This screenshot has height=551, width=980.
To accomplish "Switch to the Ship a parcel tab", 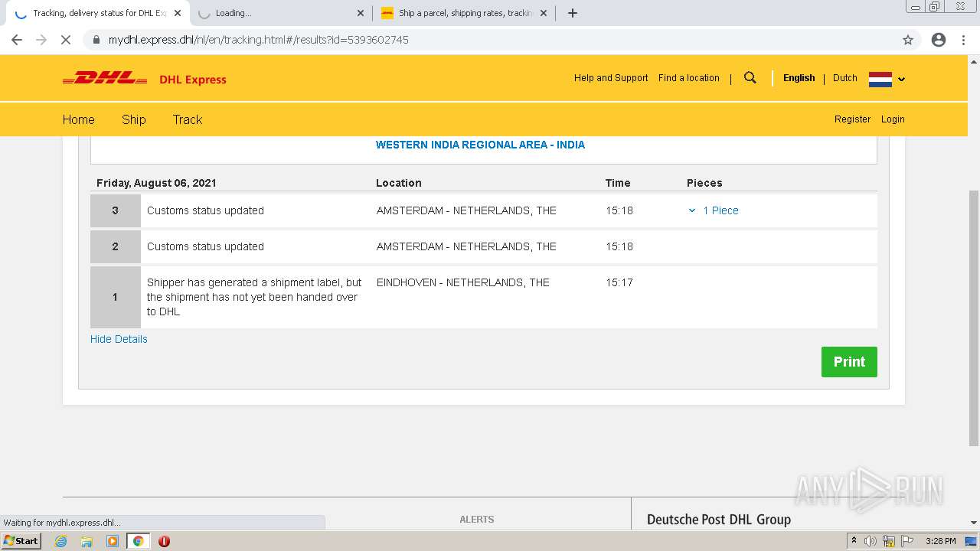I will click(x=463, y=13).
